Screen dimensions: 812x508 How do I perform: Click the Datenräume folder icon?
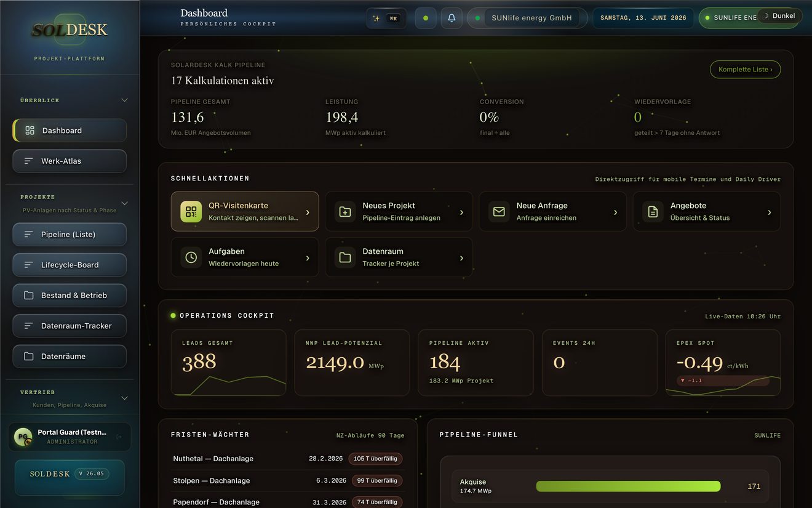[28, 356]
